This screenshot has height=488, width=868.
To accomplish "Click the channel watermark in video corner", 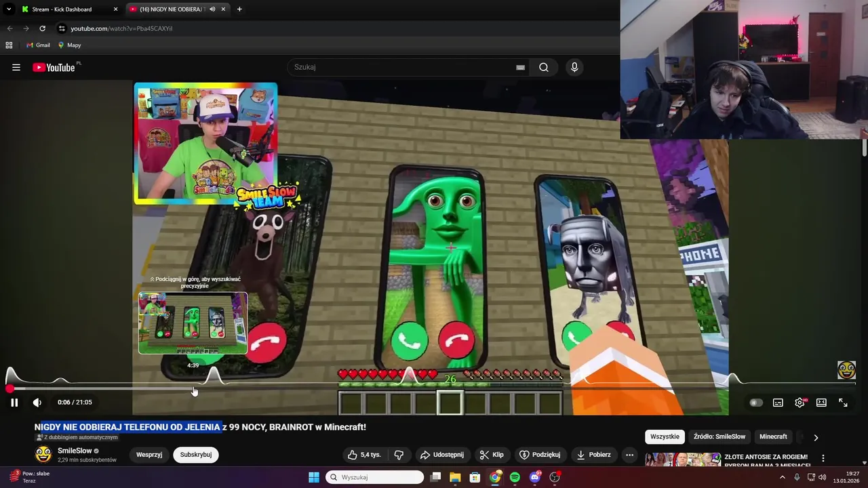I will click(x=846, y=370).
